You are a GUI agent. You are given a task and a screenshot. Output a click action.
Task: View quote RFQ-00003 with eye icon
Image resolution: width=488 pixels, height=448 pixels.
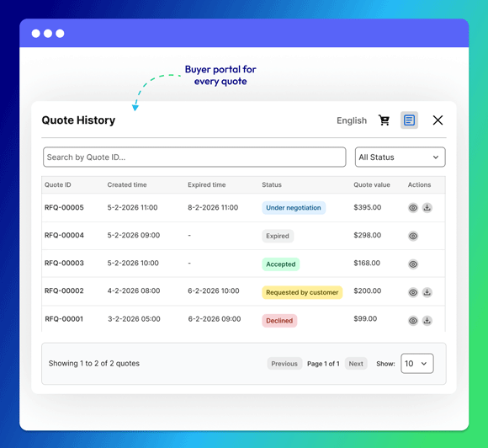click(x=413, y=264)
